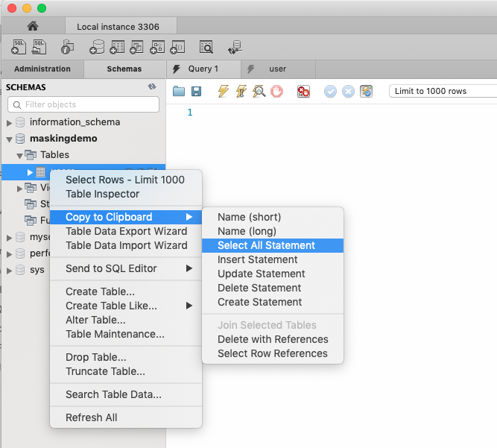Image resolution: width=497 pixels, height=448 pixels.
Task: Toggle the auto-commit mode icon
Action: [x=366, y=91]
